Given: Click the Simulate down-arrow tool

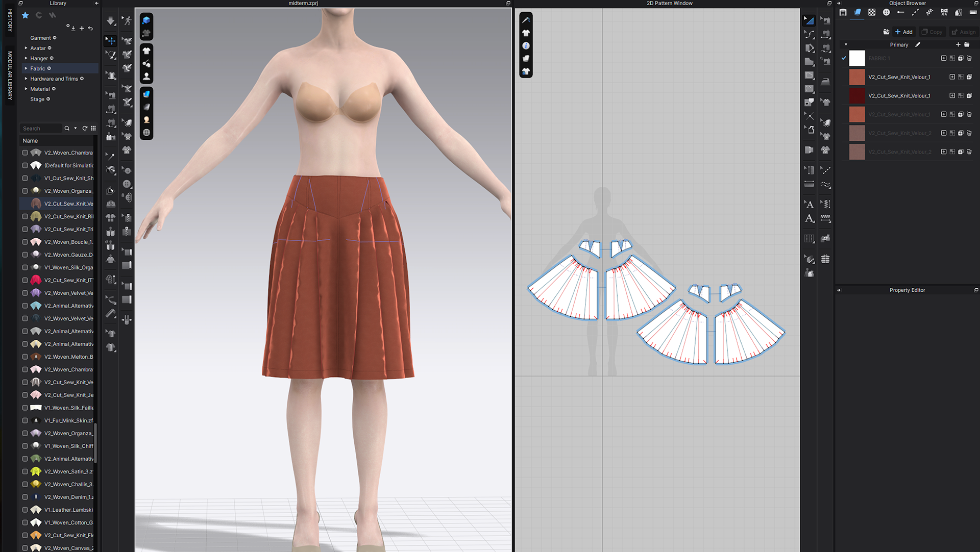Looking at the screenshot, I should tap(111, 21).
